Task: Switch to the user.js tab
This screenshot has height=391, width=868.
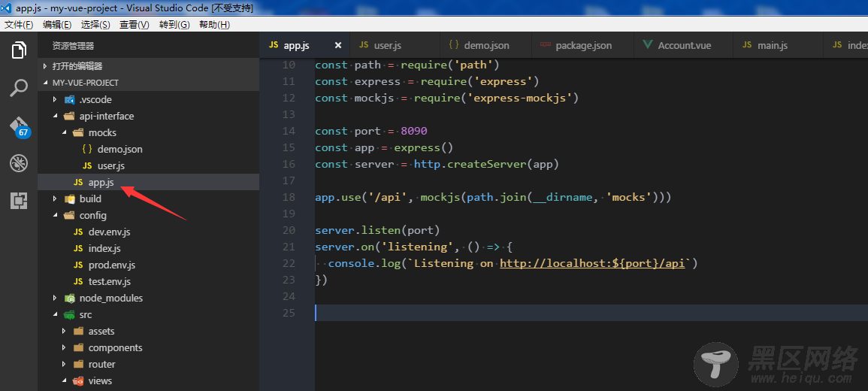Action: [x=394, y=45]
